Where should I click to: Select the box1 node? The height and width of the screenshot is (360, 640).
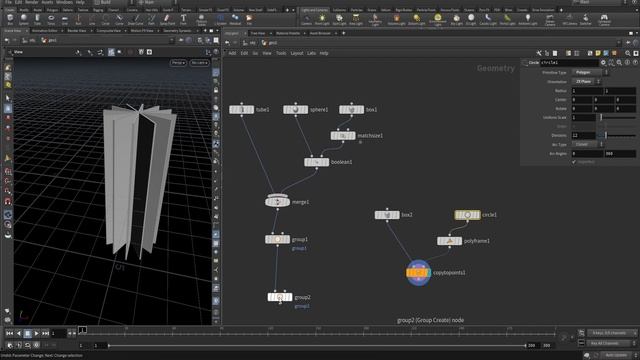(x=351, y=109)
